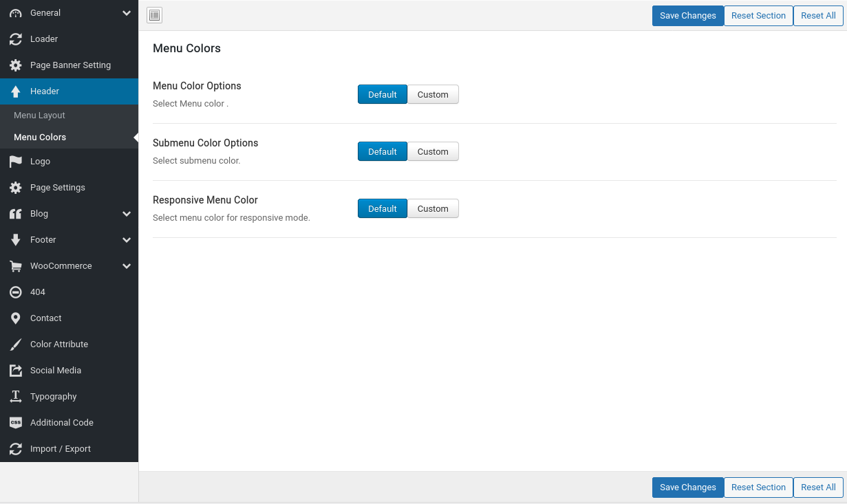Viewport: 847px width, 504px height.
Task: Click the Color Attribute brush icon
Action: (x=16, y=344)
